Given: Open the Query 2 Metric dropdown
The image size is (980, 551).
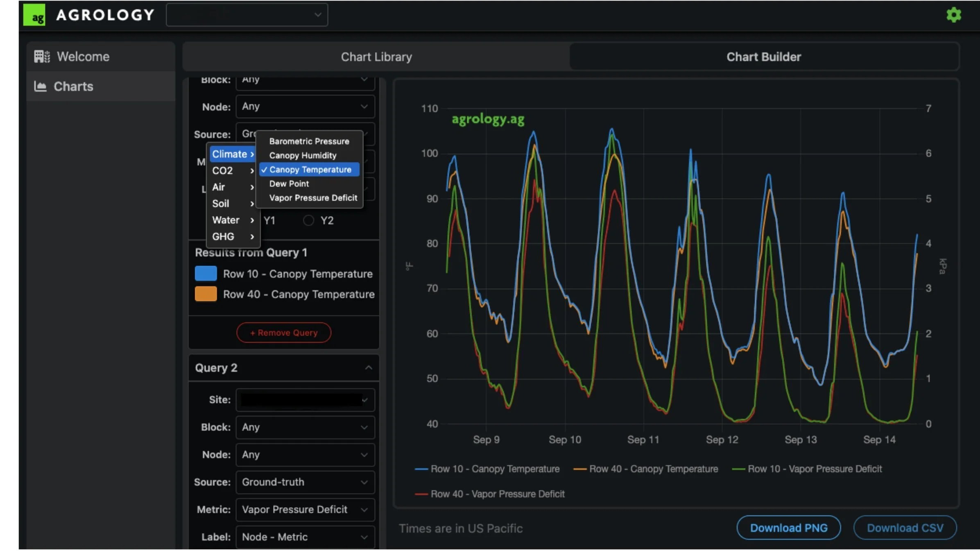Looking at the screenshot, I should [305, 509].
